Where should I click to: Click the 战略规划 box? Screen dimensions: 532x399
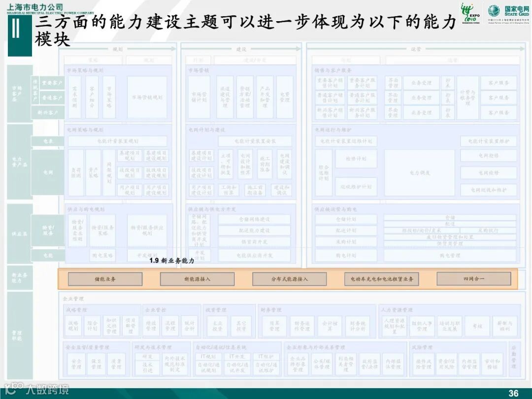click(x=73, y=326)
